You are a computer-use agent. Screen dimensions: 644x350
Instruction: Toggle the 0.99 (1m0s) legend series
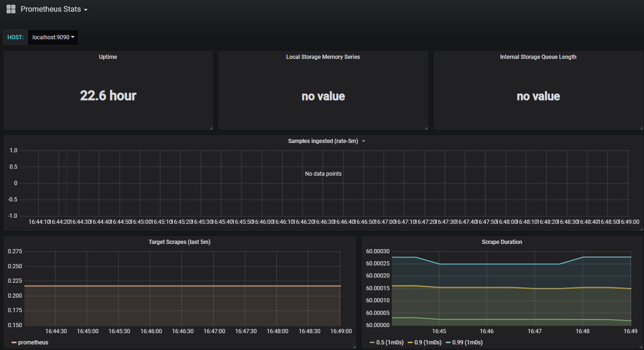467,343
